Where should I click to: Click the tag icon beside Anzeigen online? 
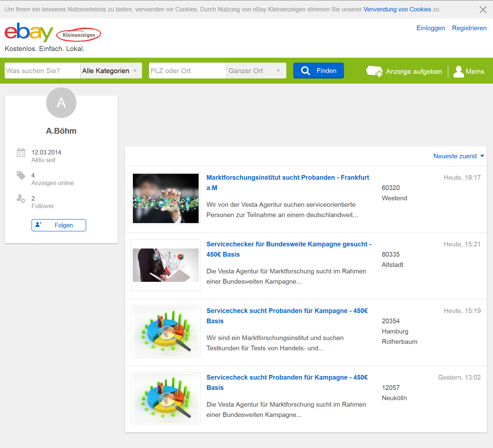(21, 175)
